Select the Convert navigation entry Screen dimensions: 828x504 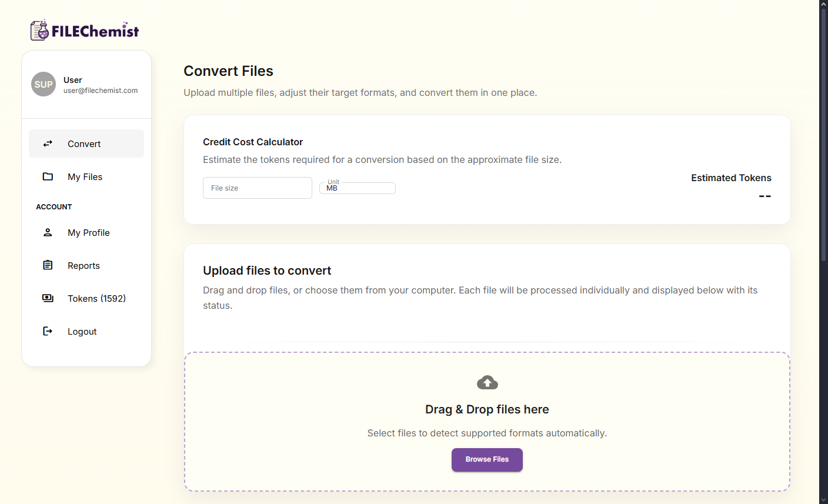click(x=84, y=143)
